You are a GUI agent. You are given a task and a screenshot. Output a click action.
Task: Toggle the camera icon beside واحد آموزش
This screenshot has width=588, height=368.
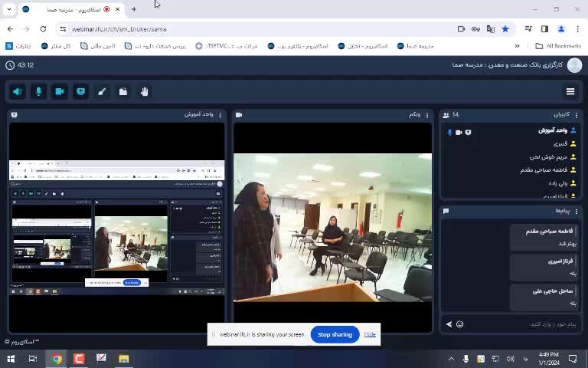click(x=459, y=132)
